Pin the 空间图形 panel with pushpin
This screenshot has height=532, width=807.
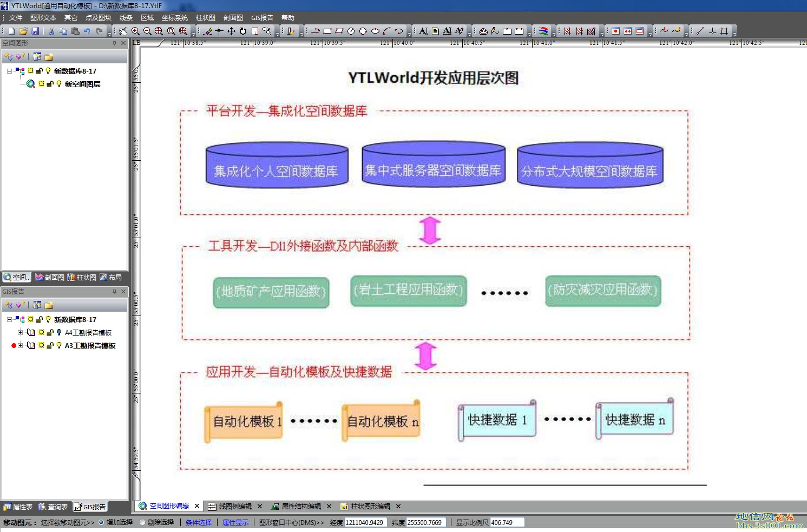114,43
